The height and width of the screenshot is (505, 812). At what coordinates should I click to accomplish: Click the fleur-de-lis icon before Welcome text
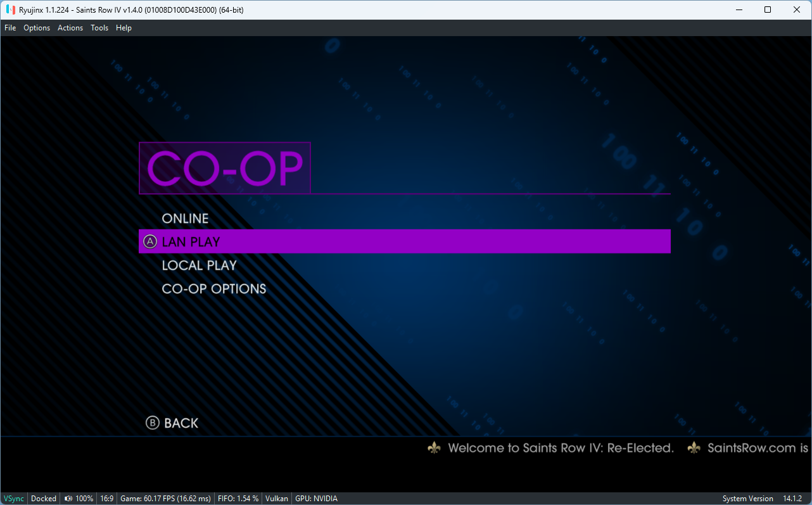point(435,448)
